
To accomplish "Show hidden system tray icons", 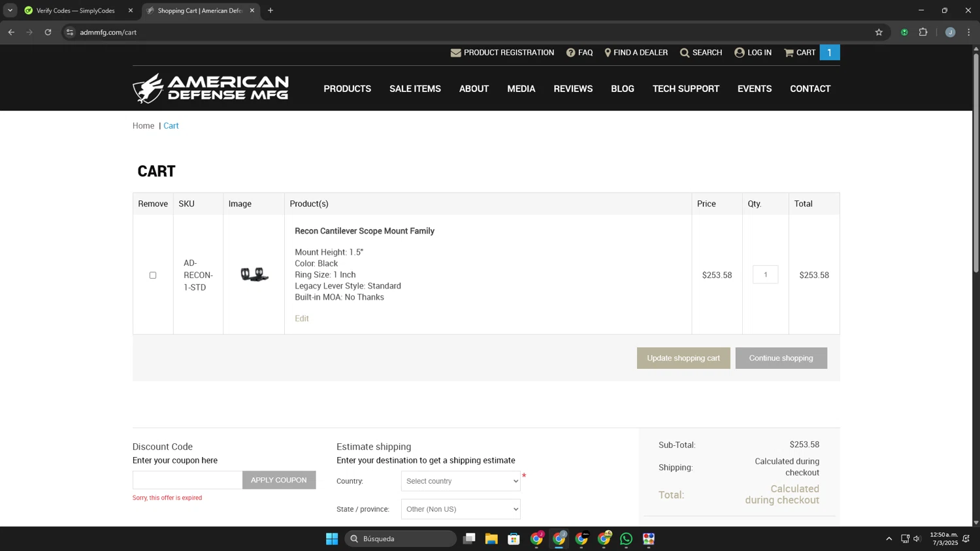I will pos(889,539).
